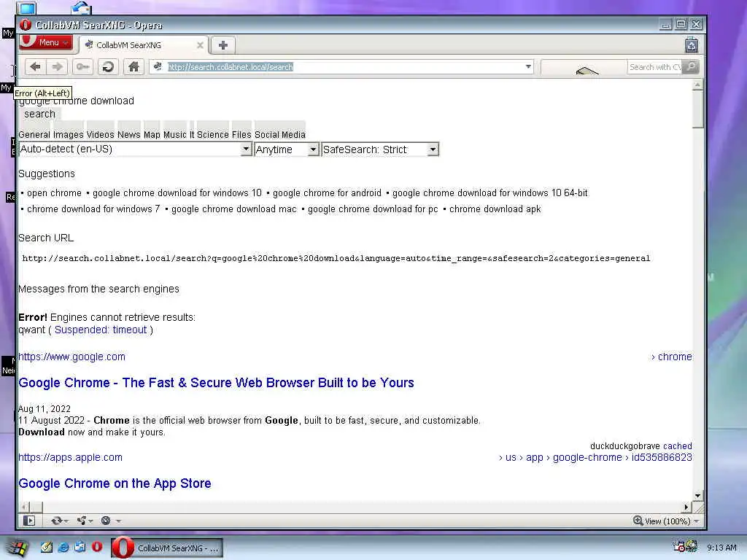This screenshot has width=747, height=560.
Task: Open the Windows Start button
Action: [x=18, y=548]
